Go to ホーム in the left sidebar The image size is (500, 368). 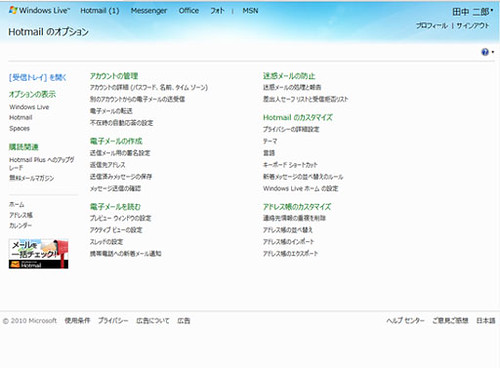[x=17, y=204]
